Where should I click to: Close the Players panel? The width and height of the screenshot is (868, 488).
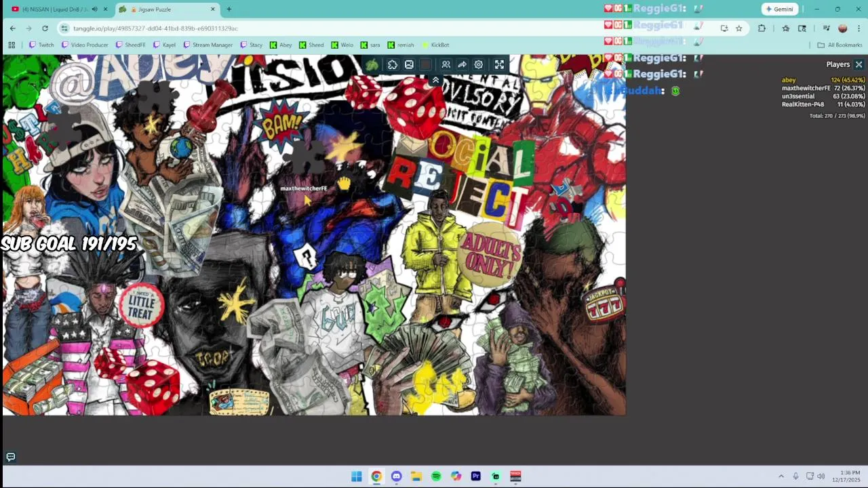tap(859, 64)
